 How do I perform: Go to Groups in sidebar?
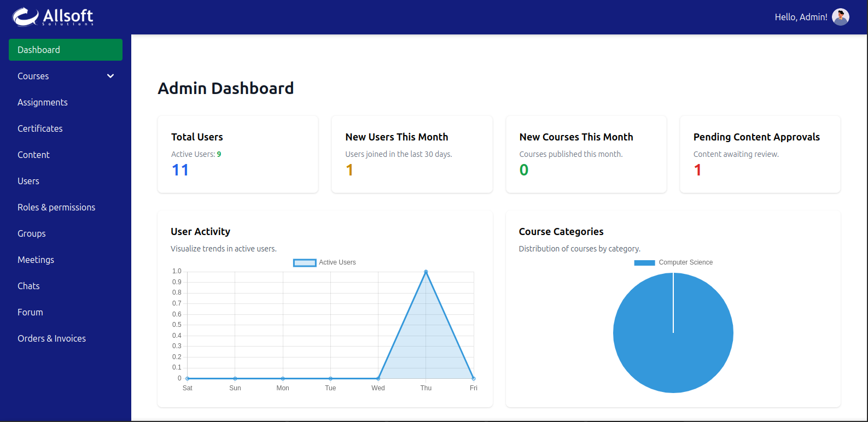tap(32, 233)
